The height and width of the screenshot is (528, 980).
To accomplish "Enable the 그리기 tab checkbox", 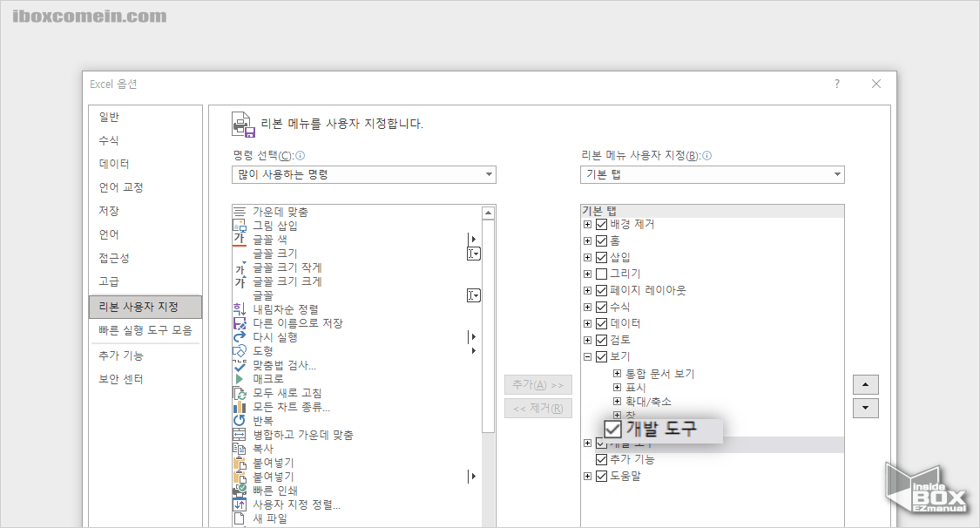I will [x=601, y=274].
